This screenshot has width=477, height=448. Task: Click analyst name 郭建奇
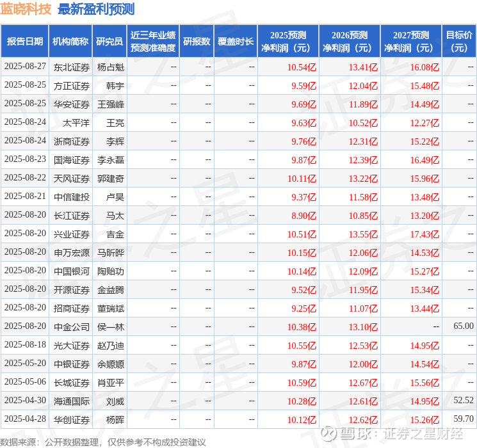pyautogui.click(x=111, y=179)
